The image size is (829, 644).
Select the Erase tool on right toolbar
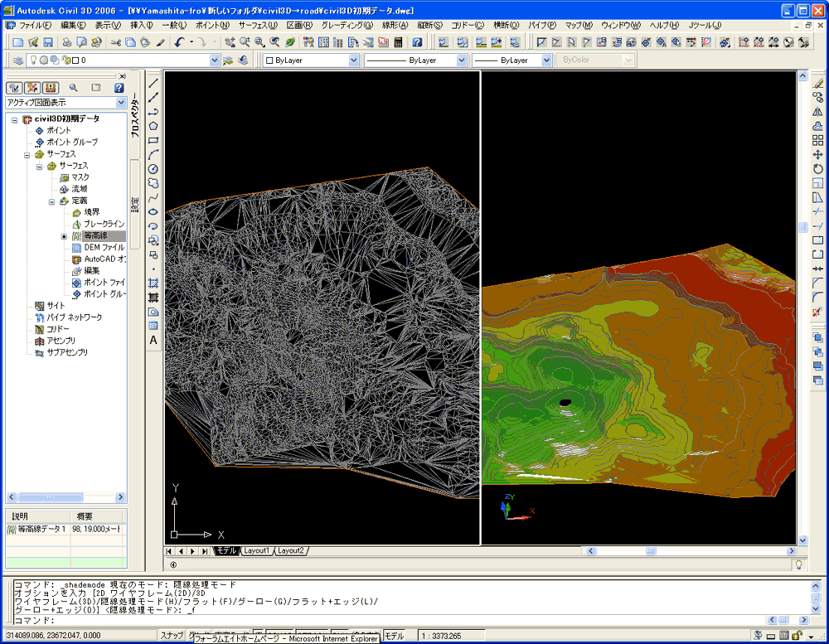(817, 83)
